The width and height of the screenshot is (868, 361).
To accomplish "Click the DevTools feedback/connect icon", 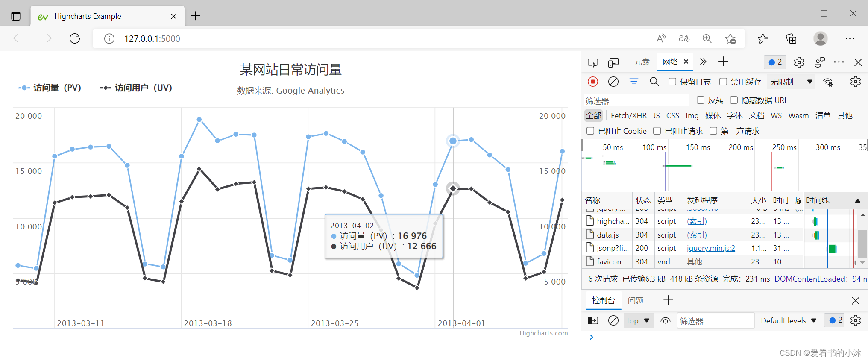I will pos(819,62).
